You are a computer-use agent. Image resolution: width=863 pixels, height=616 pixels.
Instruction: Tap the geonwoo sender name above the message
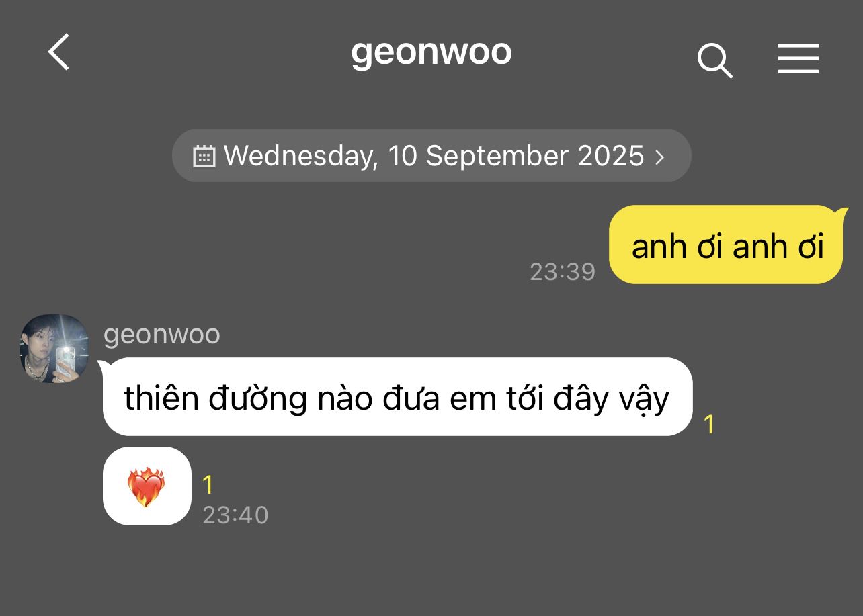pos(162,335)
